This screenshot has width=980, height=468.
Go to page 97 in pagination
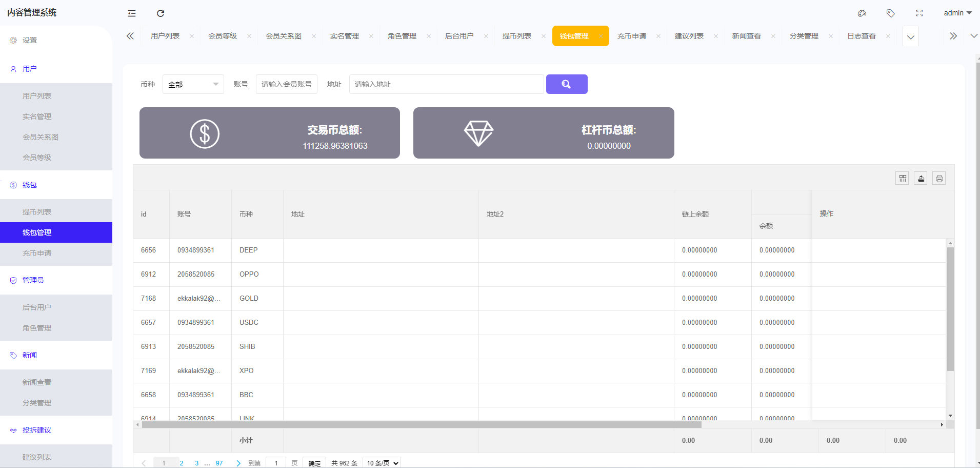click(x=219, y=462)
